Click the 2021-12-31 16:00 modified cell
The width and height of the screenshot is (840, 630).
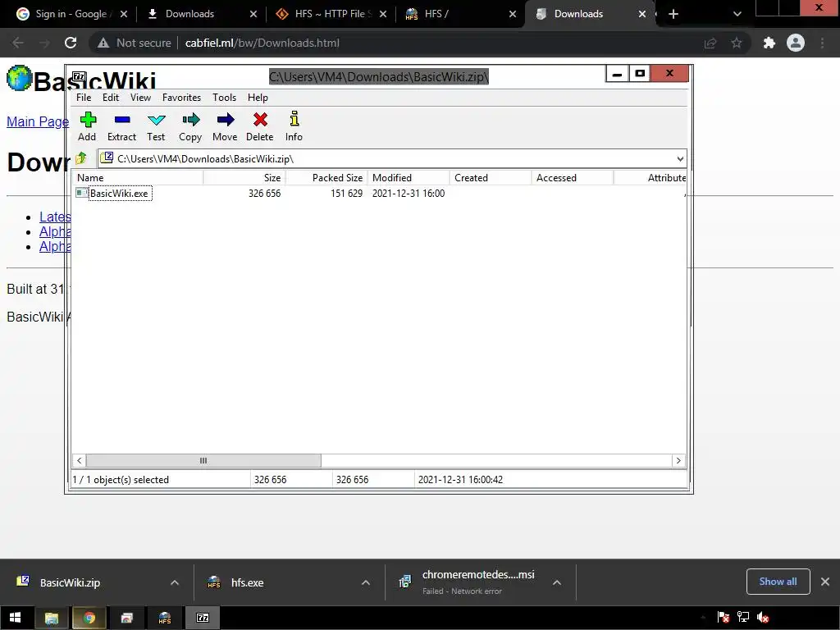click(x=409, y=194)
